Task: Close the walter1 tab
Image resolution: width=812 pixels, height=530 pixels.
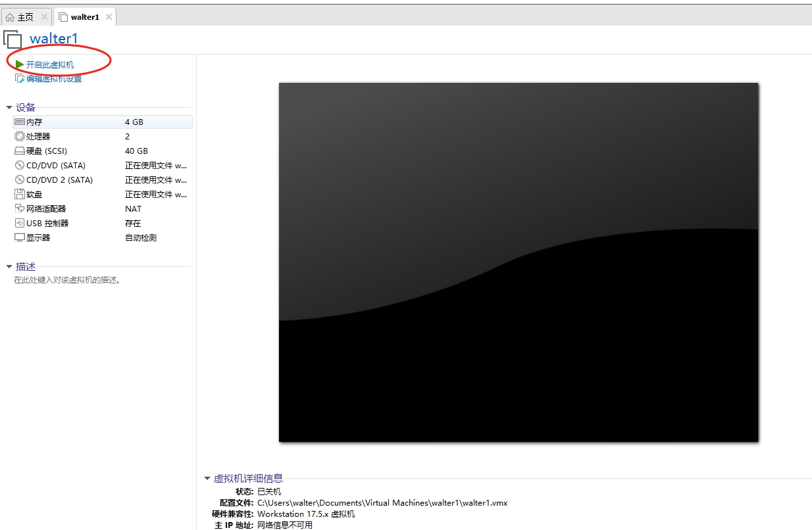Action: click(109, 17)
